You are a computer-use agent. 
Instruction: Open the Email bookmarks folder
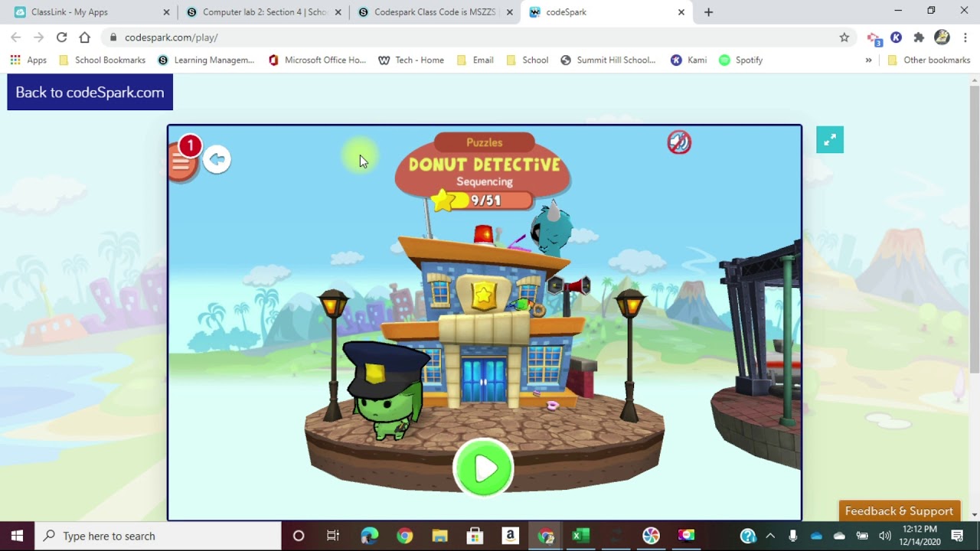pos(475,60)
